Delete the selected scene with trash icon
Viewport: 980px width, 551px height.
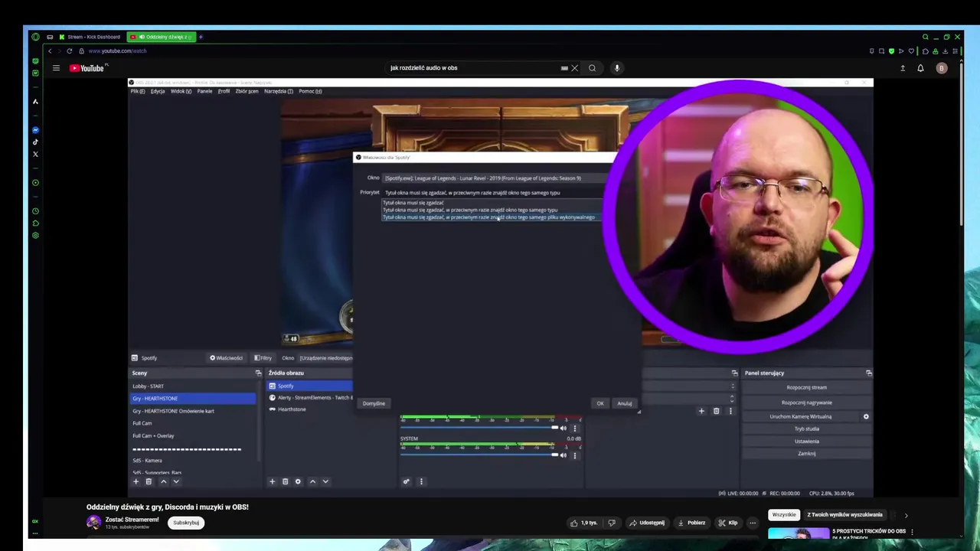(x=149, y=481)
